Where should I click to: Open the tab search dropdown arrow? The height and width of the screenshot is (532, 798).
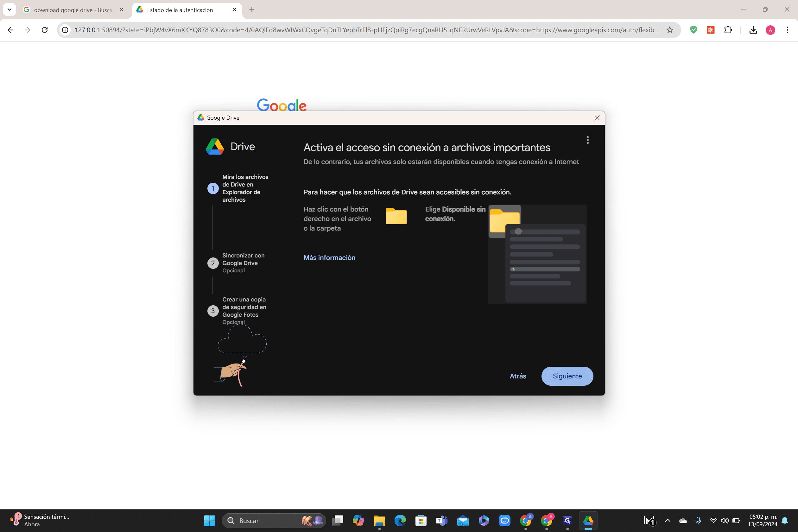click(x=9, y=9)
